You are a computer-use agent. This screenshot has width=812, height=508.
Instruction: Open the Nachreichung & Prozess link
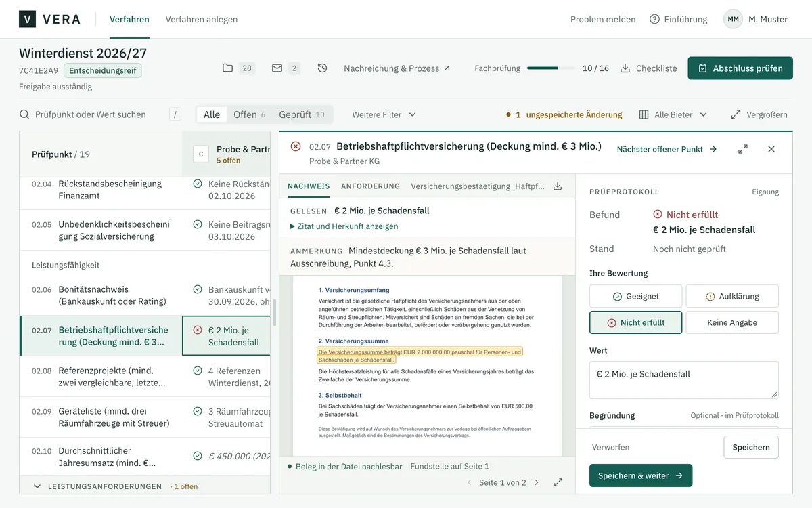click(397, 68)
